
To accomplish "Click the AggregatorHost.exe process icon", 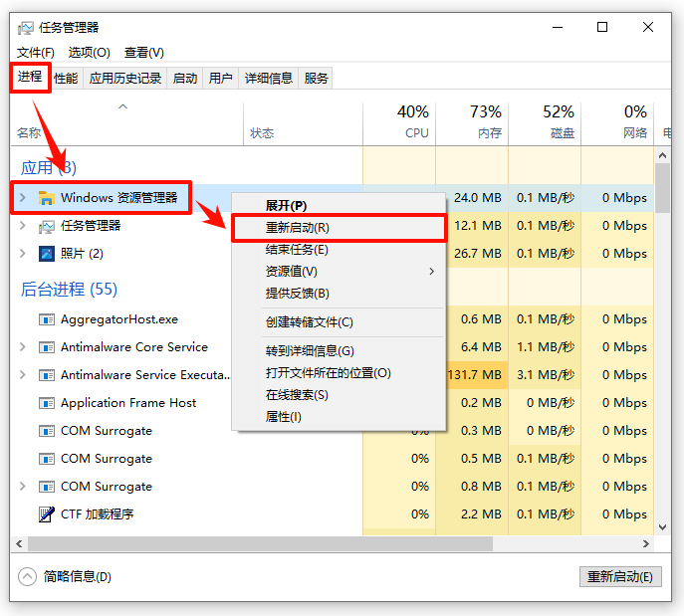I will [46, 319].
